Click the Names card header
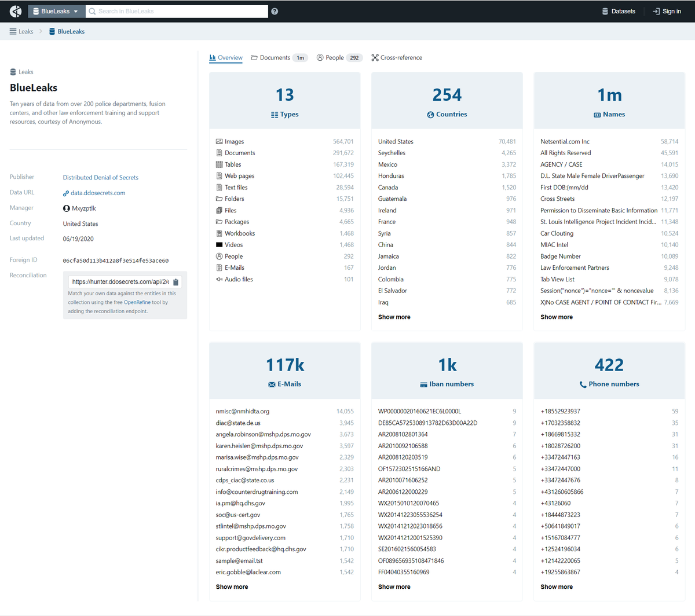 [609, 101]
